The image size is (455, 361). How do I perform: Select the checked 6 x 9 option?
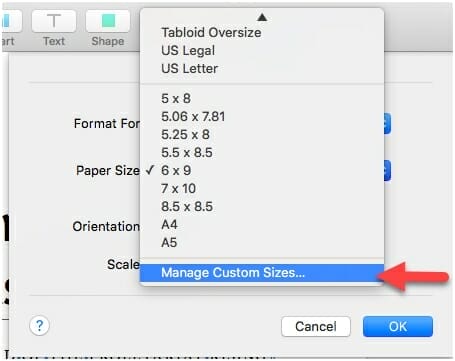click(x=262, y=170)
